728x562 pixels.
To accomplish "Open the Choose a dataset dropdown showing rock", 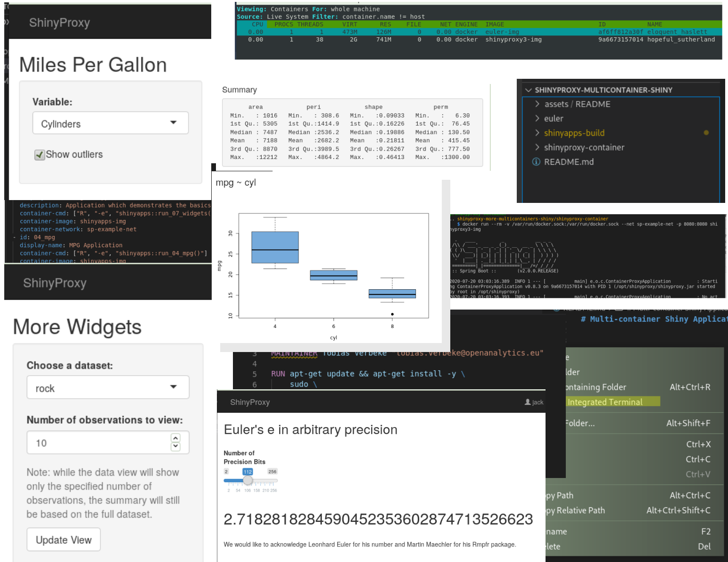I will click(108, 388).
